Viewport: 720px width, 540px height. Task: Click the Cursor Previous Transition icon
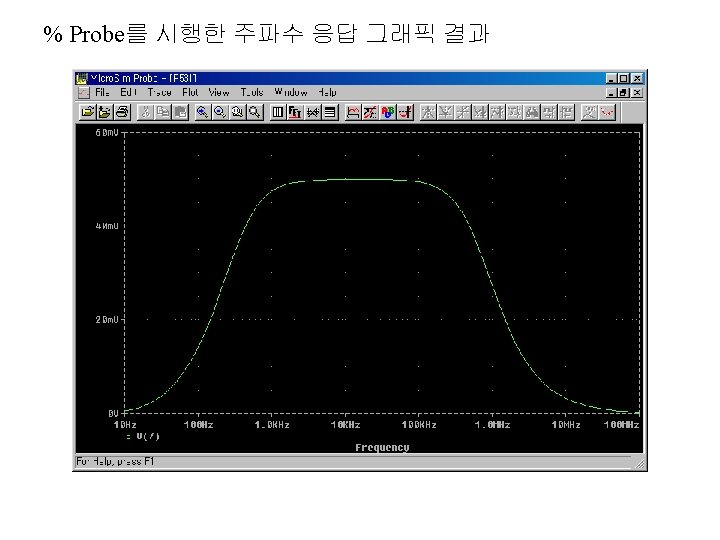coord(568,112)
